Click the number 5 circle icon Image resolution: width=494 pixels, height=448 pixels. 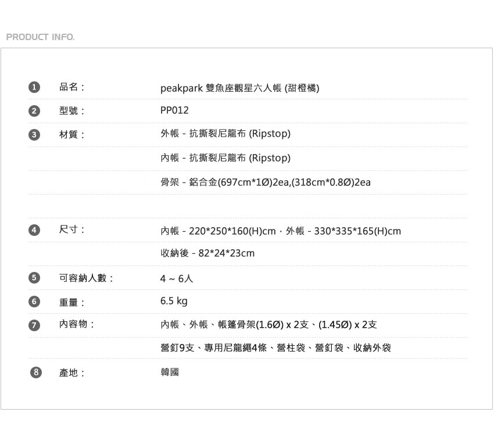pos(34,278)
